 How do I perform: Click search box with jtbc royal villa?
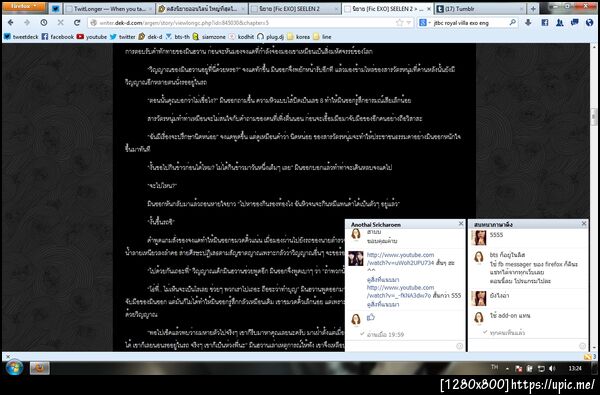(468, 23)
